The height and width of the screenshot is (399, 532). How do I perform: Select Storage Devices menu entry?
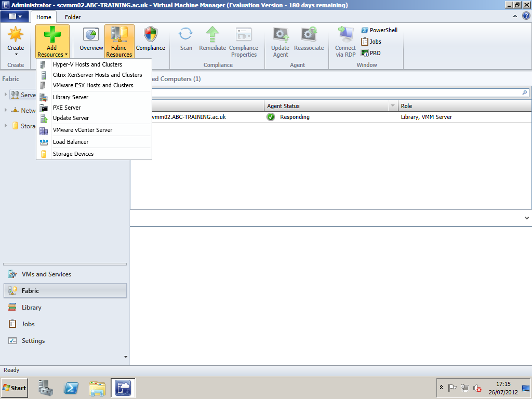[x=94, y=154]
